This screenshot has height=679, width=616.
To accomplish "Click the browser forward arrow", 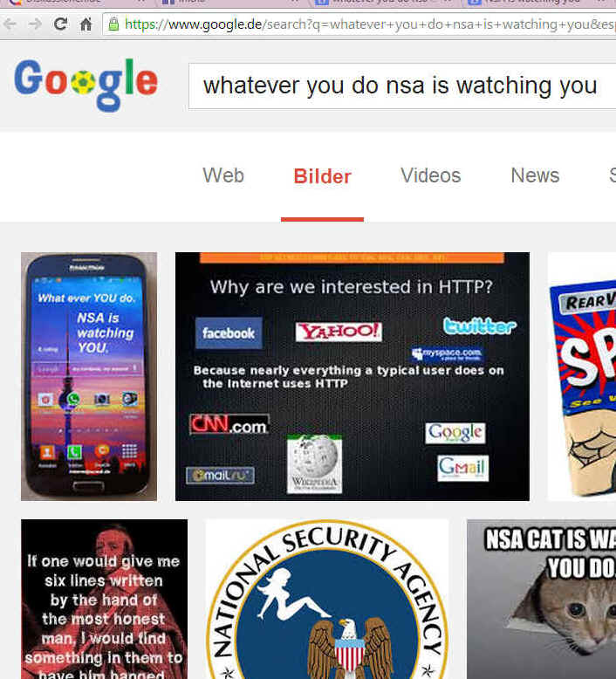I will point(34,24).
